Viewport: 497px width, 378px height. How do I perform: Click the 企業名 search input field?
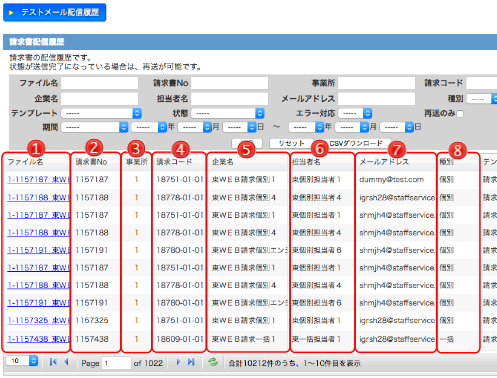[99, 99]
